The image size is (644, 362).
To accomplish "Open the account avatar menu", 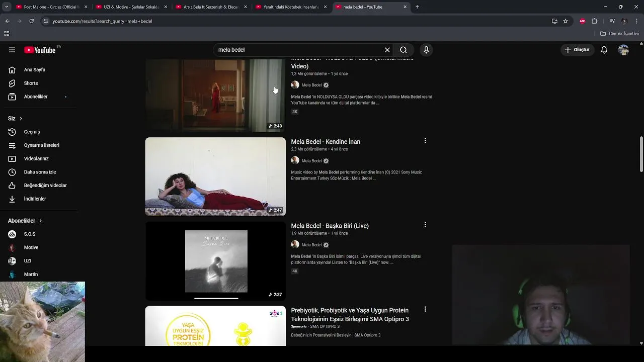I will (x=624, y=50).
